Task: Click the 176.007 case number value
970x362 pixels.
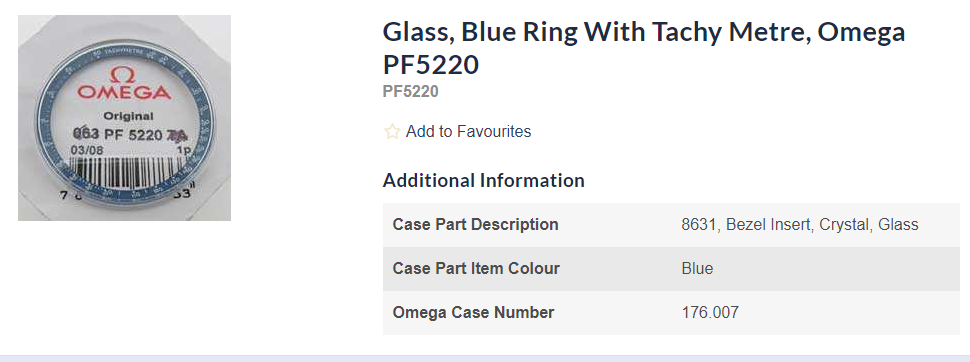Action: pos(710,312)
